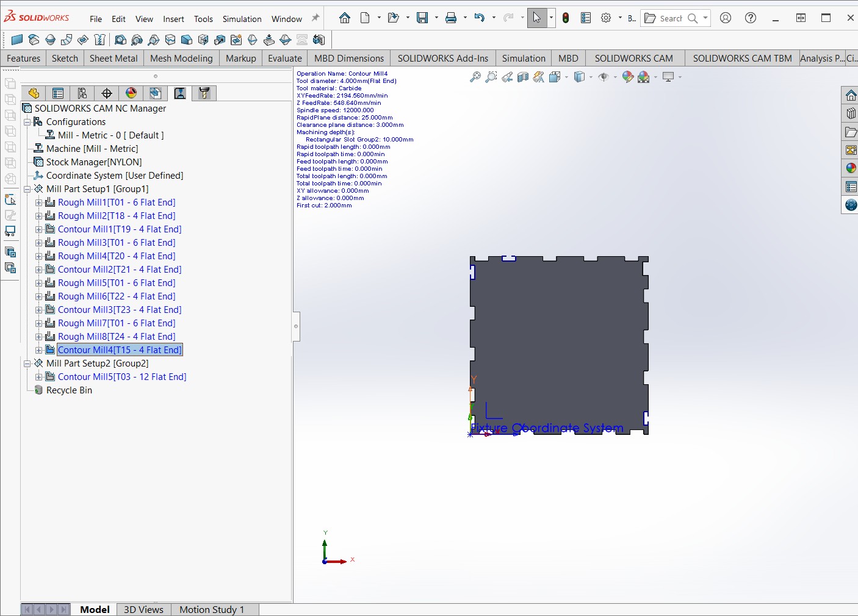Collapse the Configurations node
The height and width of the screenshot is (616, 858).
tap(27, 122)
